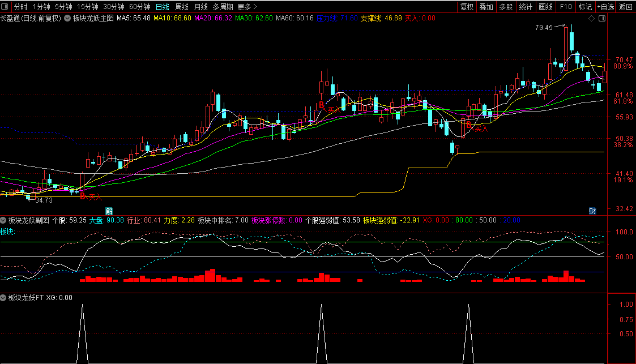Click the 支撑线: 46.89 label

point(381,18)
